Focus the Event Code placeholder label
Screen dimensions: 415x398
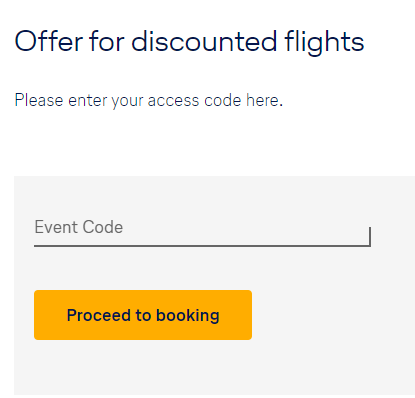pyautogui.click(x=79, y=227)
